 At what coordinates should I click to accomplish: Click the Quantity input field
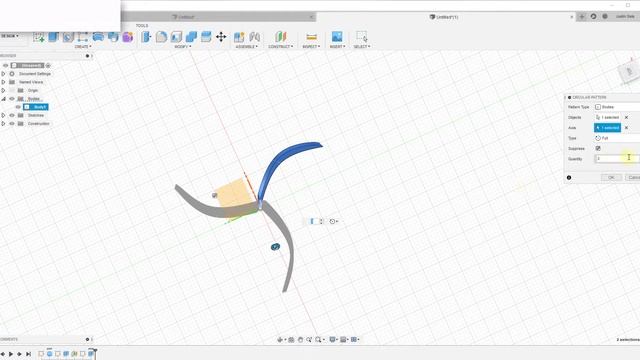click(617, 159)
